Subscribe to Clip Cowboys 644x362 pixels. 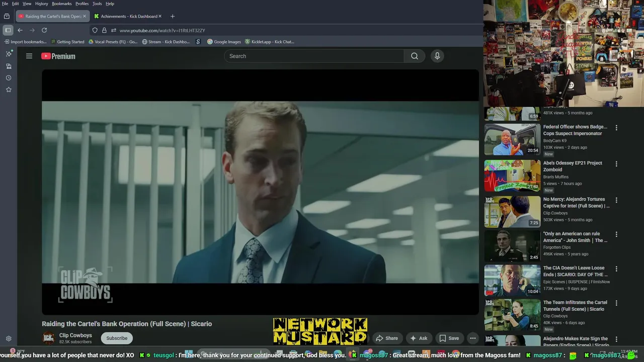click(x=117, y=338)
